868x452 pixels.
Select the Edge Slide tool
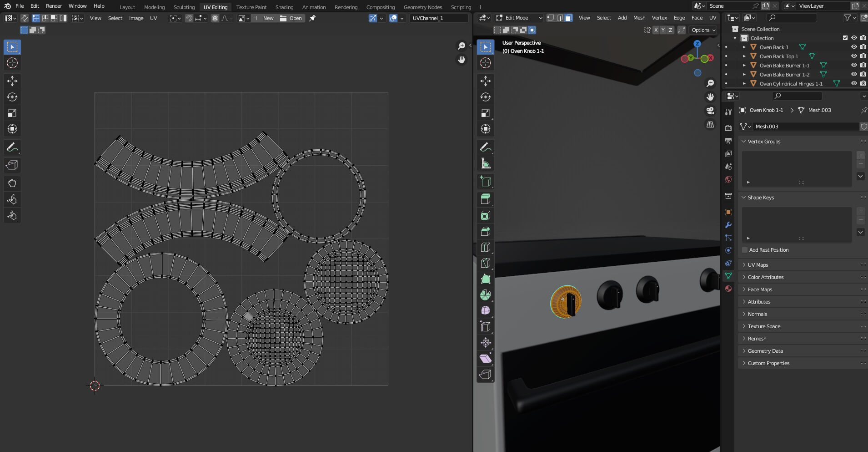tap(486, 326)
